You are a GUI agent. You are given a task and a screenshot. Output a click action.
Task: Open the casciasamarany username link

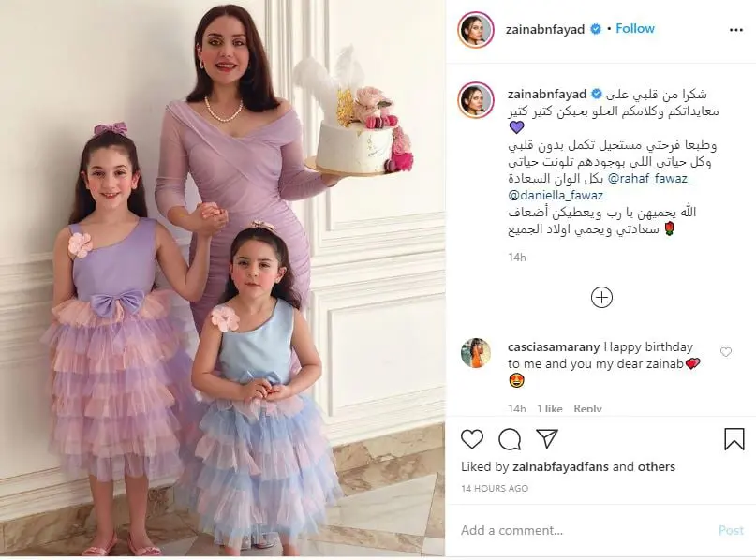[554, 347]
